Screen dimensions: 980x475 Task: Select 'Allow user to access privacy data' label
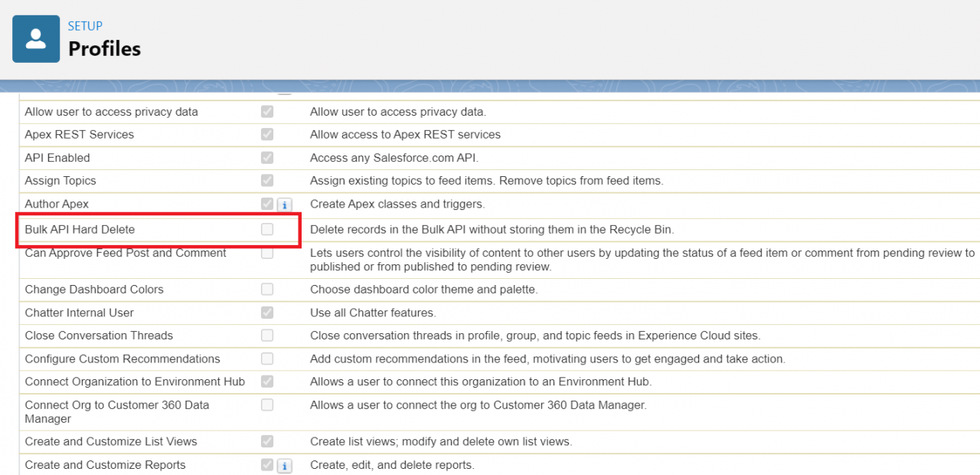(x=111, y=112)
